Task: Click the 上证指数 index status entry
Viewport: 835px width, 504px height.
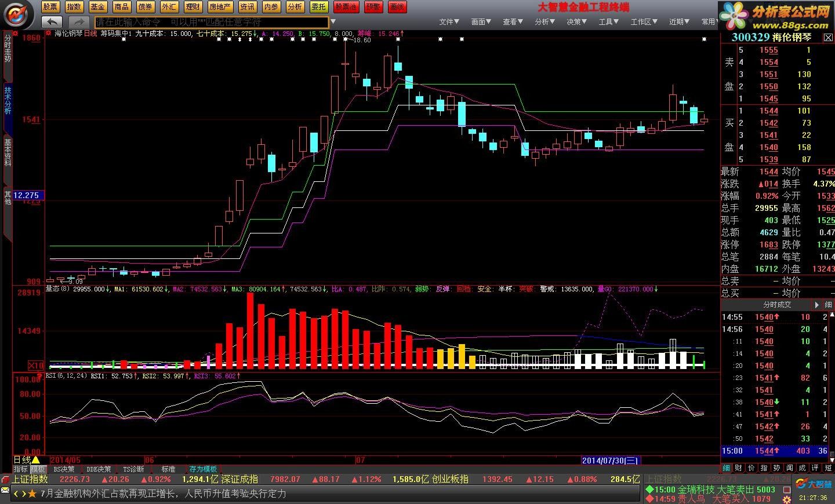Action: coord(30,480)
